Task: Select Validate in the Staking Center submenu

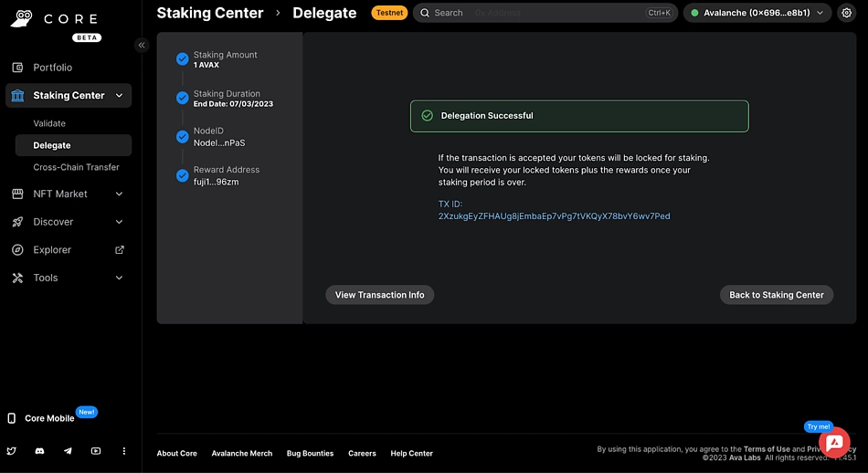Action: pos(49,123)
